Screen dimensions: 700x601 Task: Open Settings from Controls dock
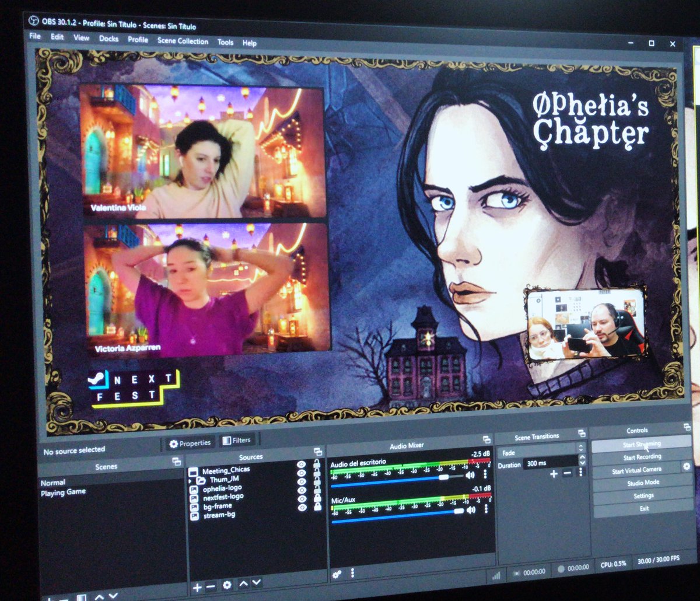(642, 496)
